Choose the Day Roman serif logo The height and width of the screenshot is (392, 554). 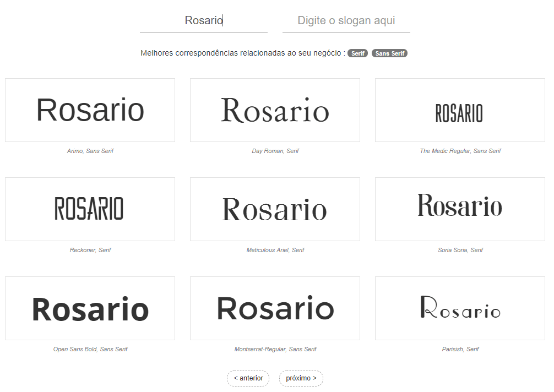(x=275, y=110)
